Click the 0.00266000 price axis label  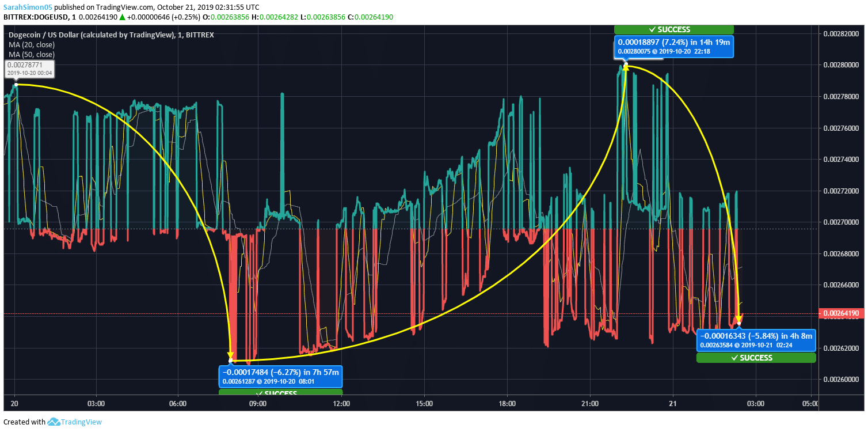point(842,285)
